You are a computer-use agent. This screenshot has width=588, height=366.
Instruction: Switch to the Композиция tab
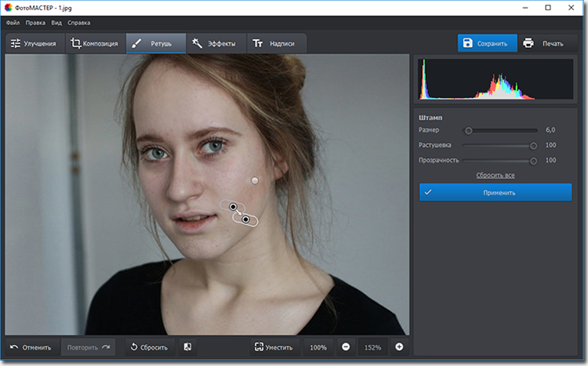[x=95, y=44]
